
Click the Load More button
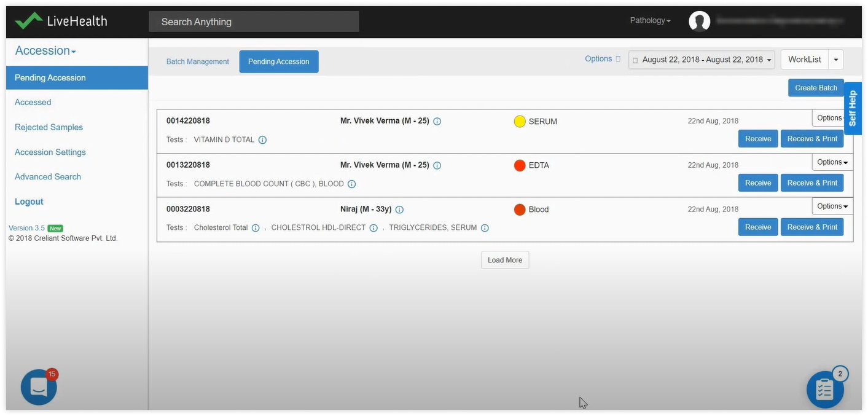pos(505,260)
